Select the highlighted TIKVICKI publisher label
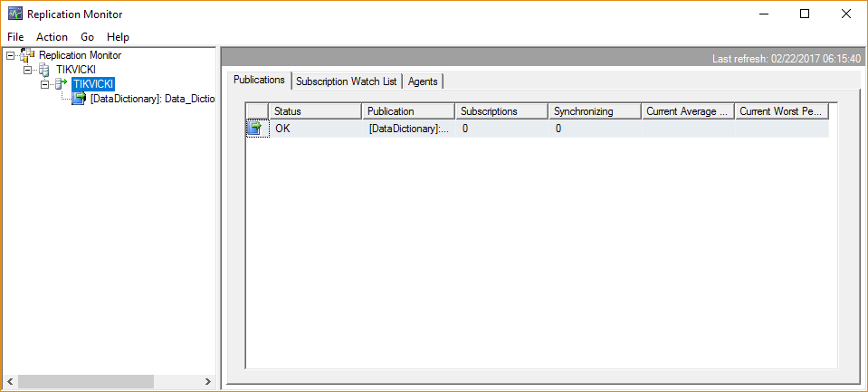 tap(93, 84)
